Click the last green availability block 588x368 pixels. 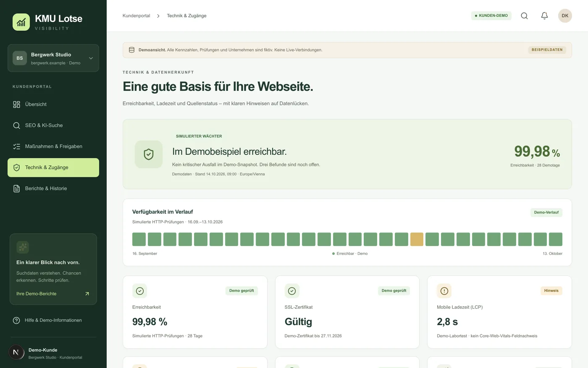tap(556, 239)
